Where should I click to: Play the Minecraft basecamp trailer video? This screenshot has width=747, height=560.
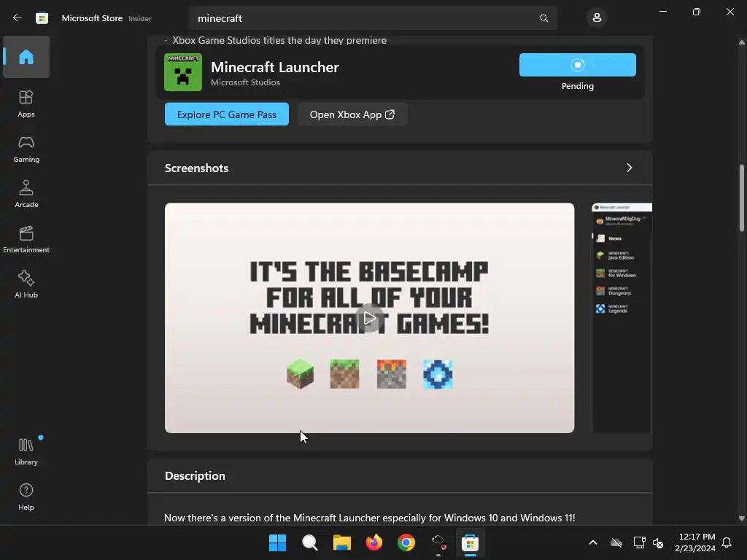point(369,318)
